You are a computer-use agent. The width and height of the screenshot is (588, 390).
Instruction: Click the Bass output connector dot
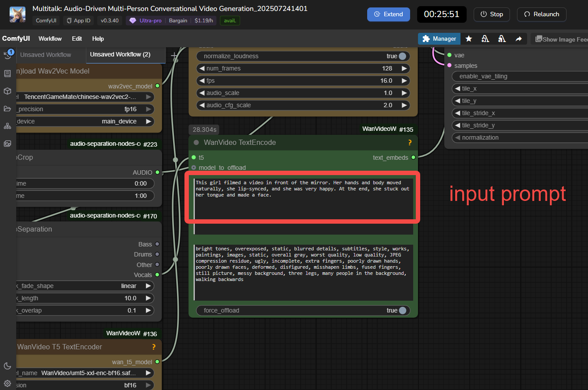pyautogui.click(x=157, y=244)
